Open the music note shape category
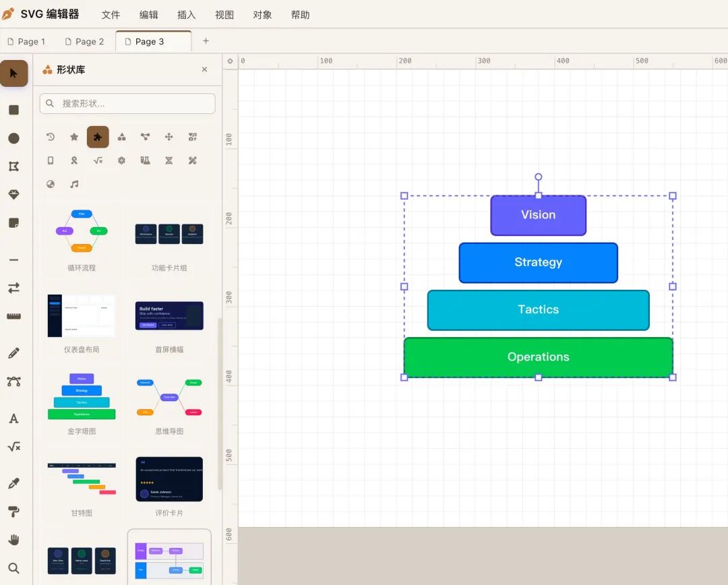 [x=74, y=184]
